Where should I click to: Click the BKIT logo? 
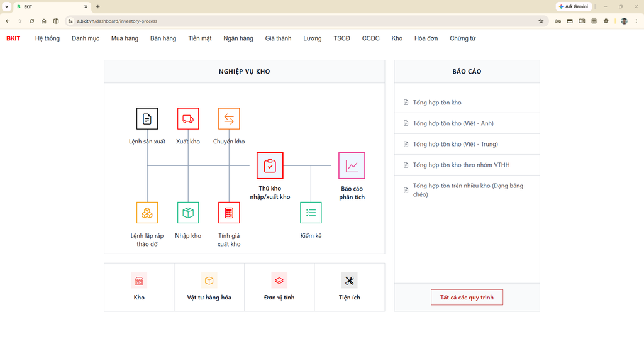pos(13,38)
